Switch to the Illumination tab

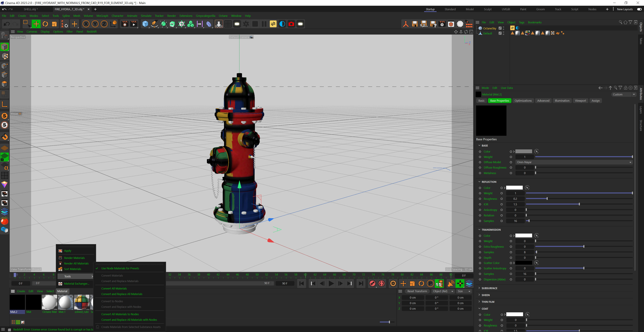(x=562, y=101)
